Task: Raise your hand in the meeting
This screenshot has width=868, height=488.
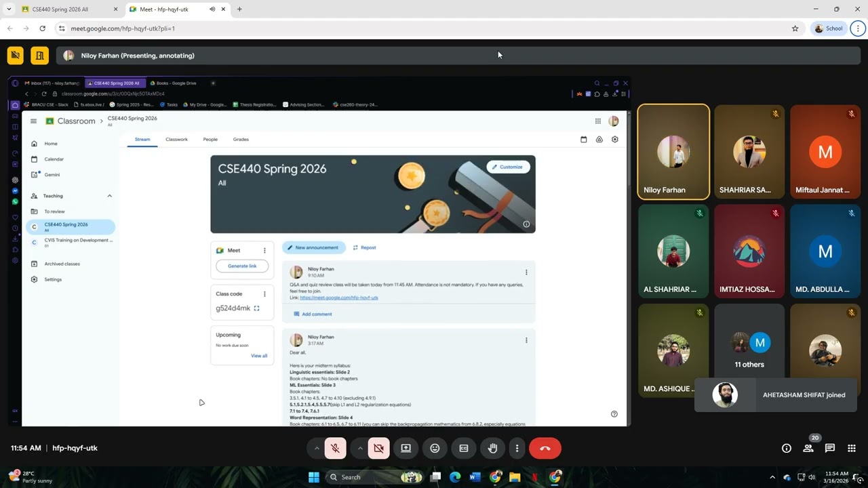Action: [493, 448]
